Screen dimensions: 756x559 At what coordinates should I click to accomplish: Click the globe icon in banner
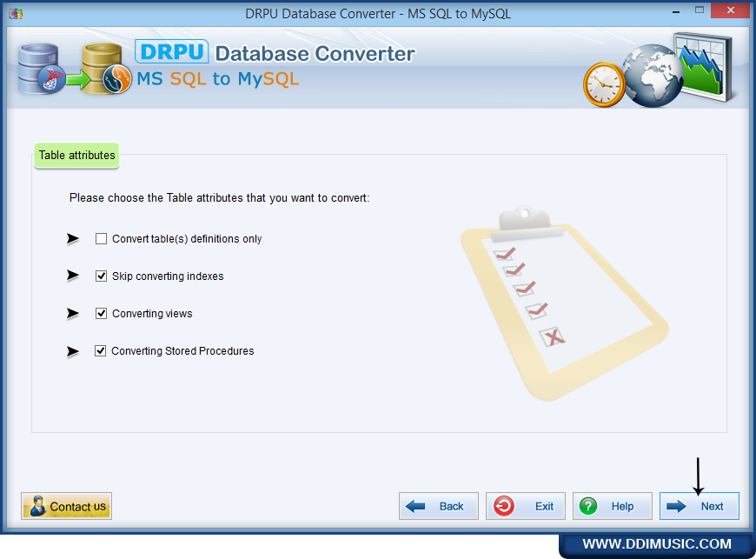[x=653, y=76]
